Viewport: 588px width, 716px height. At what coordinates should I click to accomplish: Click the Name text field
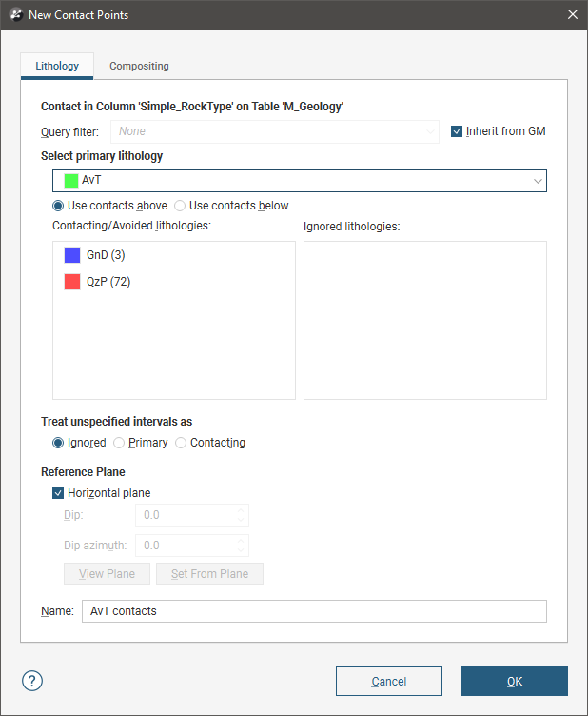(314, 611)
